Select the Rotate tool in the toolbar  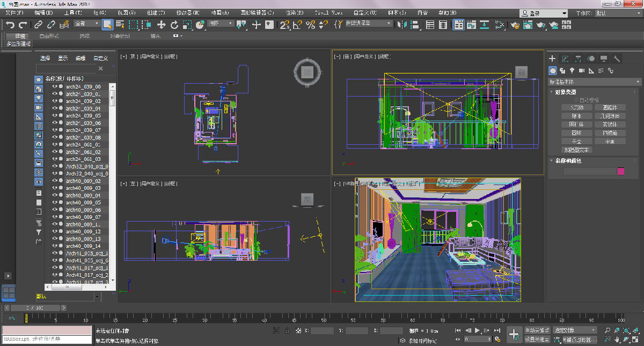tap(174, 24)
